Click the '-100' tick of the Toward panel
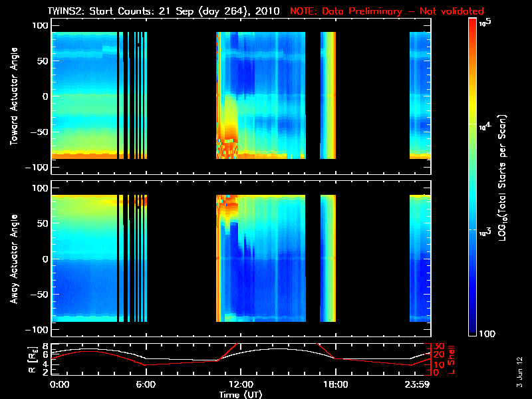 [37, 168]
